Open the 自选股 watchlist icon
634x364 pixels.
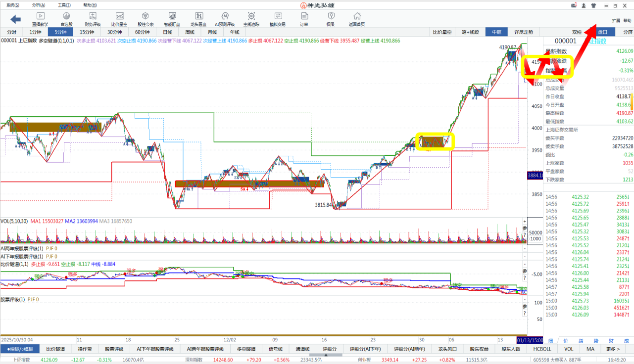coord(66,19)
